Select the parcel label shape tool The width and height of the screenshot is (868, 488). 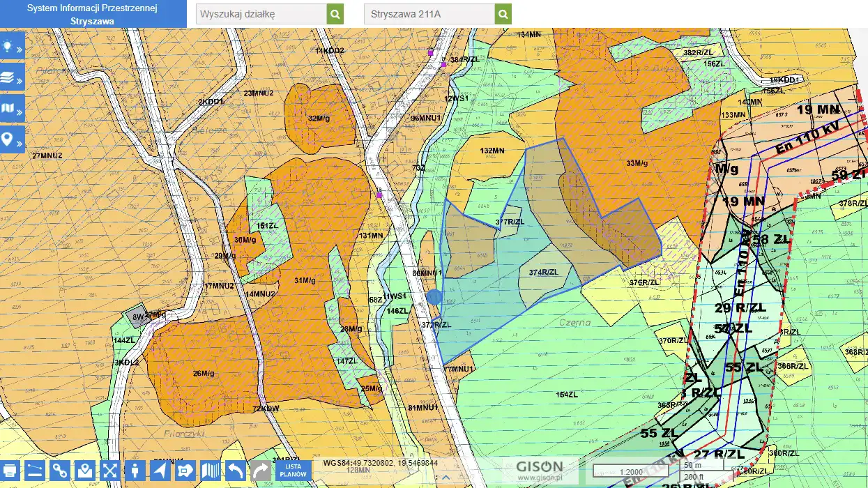pos(185,471)
